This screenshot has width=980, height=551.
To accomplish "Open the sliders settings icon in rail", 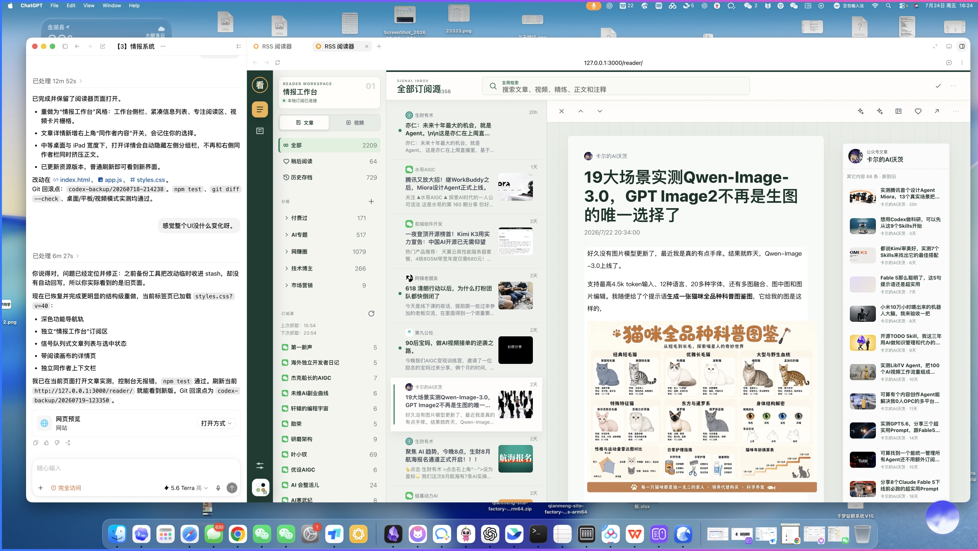I will point(260,466).
